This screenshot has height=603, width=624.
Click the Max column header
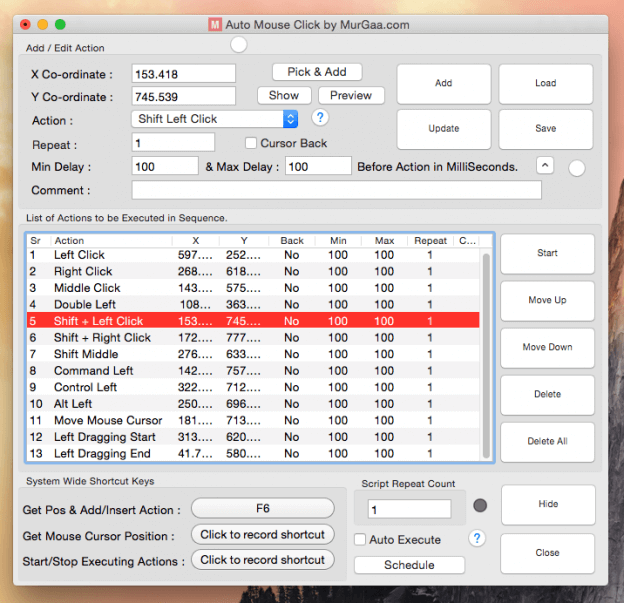point(384,240)
